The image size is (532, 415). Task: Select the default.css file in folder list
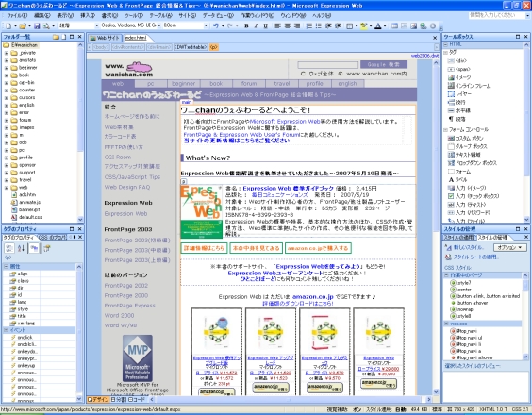point(27,217)
